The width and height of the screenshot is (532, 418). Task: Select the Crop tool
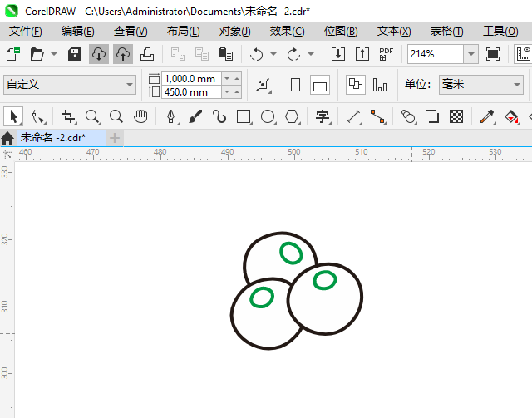point(68,116)
